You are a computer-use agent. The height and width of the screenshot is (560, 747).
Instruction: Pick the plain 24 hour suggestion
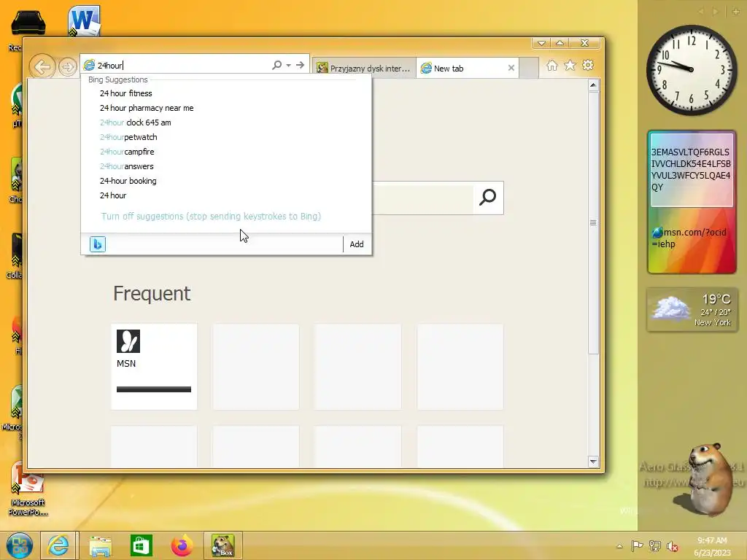pos(226,195)
